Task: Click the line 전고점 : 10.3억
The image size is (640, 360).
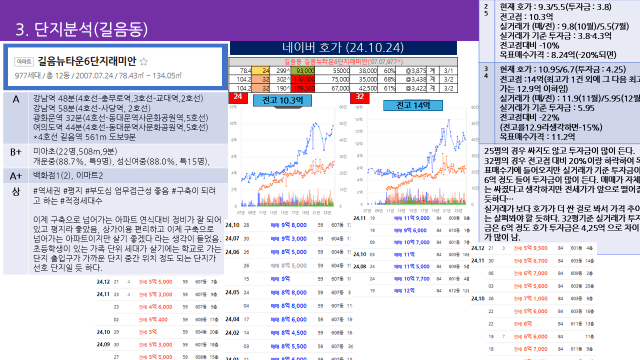Action: (x=526, y=17)
